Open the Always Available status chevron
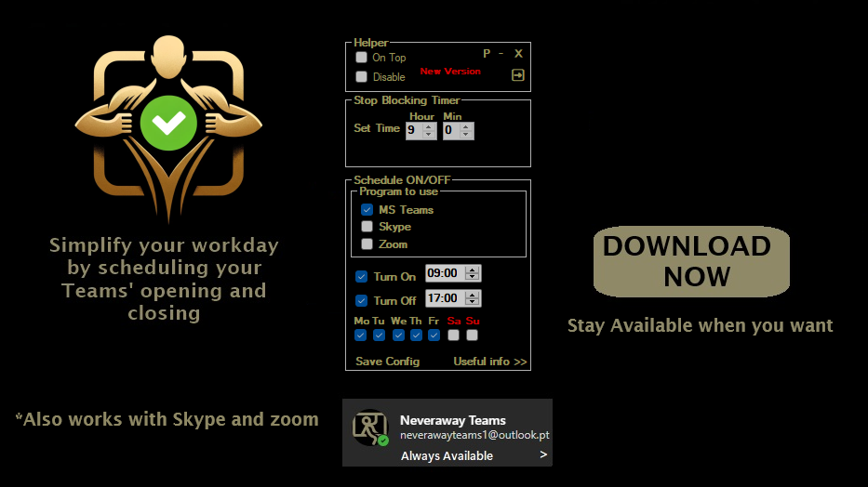The image size is (868, 487). coord(543,454)
